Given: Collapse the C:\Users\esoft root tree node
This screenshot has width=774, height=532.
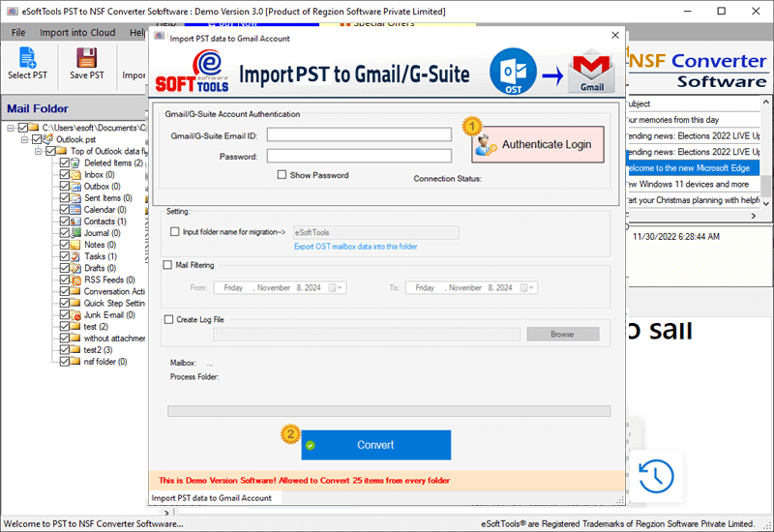Looking at the screenshot, I should coord(10,128).
